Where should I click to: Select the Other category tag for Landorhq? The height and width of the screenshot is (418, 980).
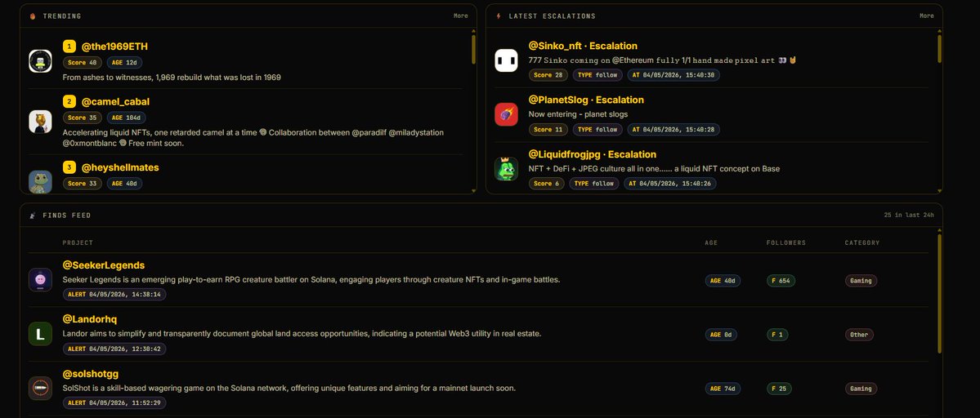point(859,335)
